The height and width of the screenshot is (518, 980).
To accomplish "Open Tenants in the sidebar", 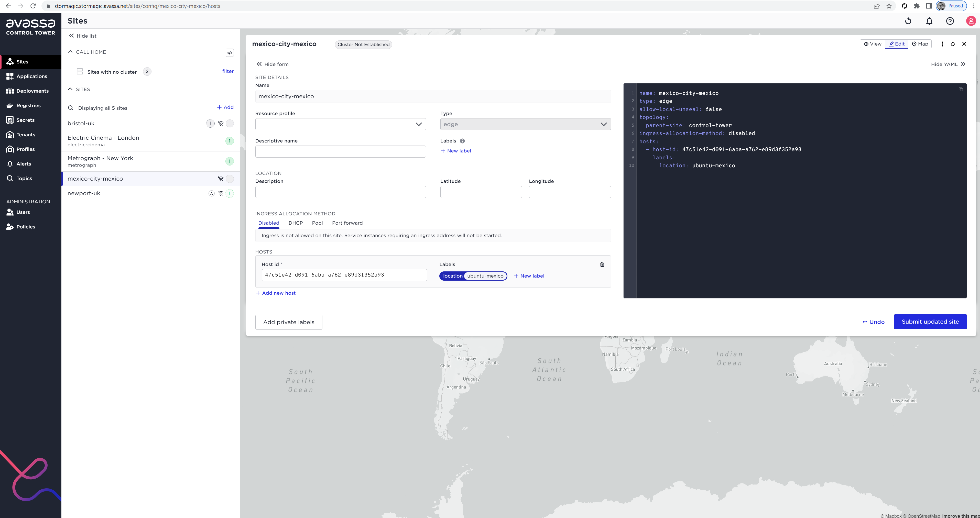I will [30, 135].
